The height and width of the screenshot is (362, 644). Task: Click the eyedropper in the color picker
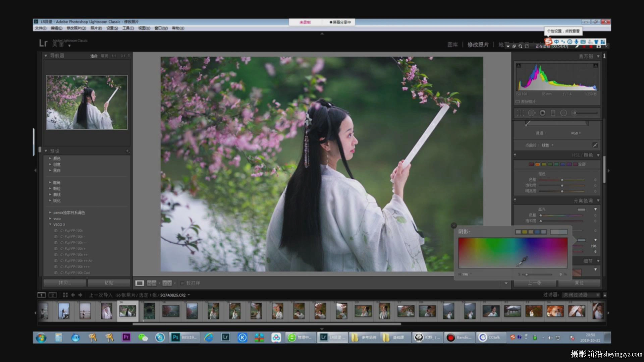coord(522,261)
